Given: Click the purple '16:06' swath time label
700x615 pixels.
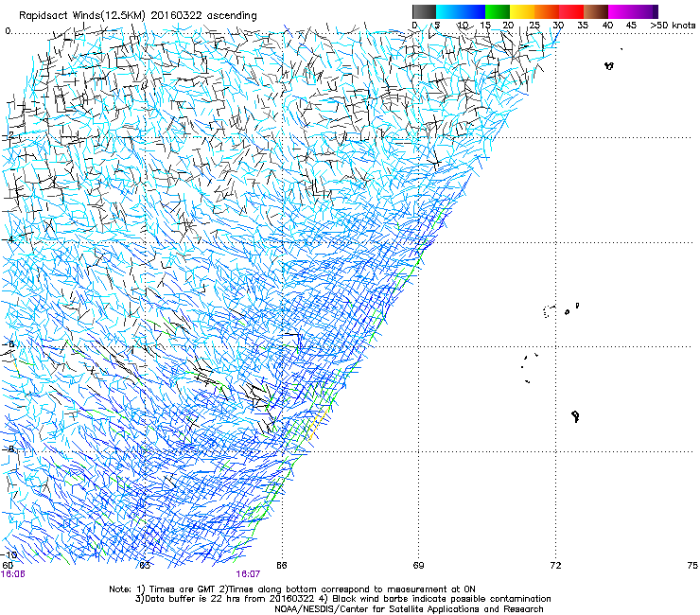Looking at the screenshot, I should point(13,574).
